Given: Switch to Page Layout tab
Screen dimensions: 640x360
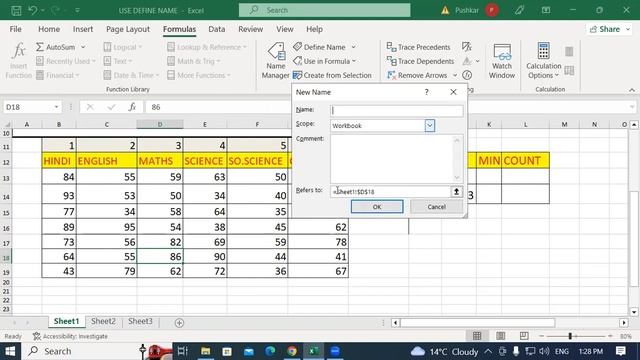Looking at the screenshot, I should point(128,29).
